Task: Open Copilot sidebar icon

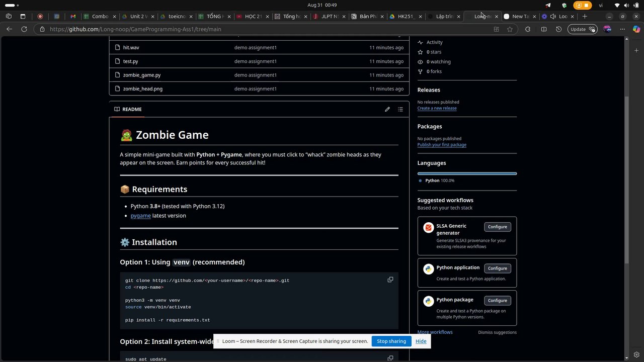Action: pos(636,29)
